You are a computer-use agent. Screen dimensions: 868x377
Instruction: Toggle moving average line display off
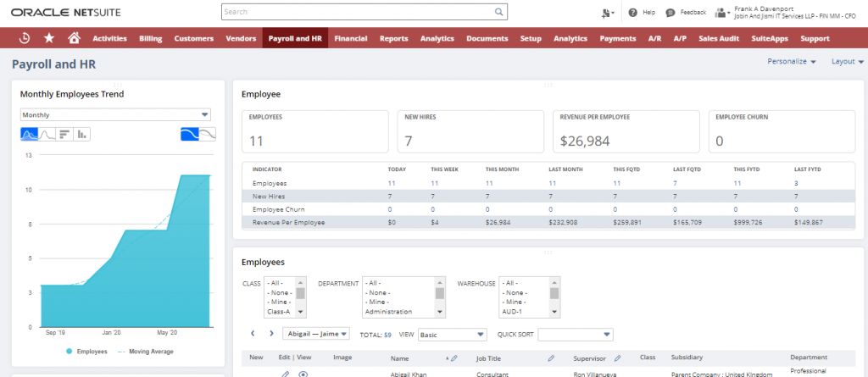pyautogui.click(x=207, y=134)
